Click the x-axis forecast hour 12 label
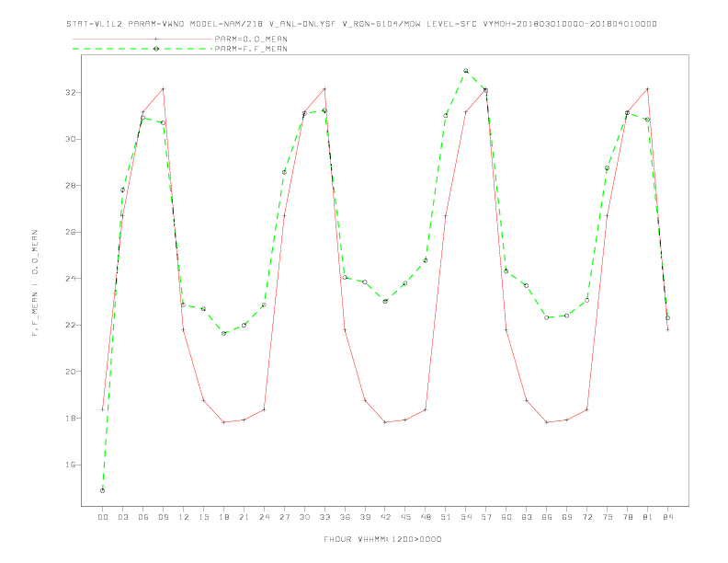Screen dimensions: 728x563 pos(184,517)
